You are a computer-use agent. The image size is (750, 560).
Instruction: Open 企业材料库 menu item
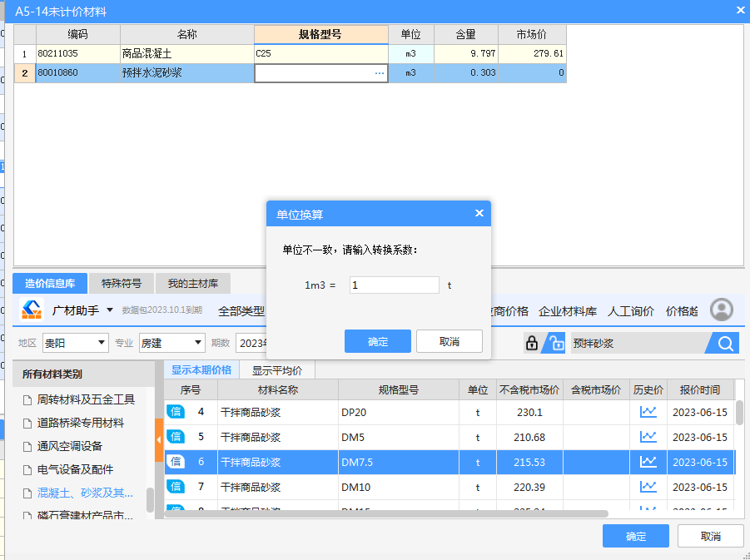click(x=567, y=311)
